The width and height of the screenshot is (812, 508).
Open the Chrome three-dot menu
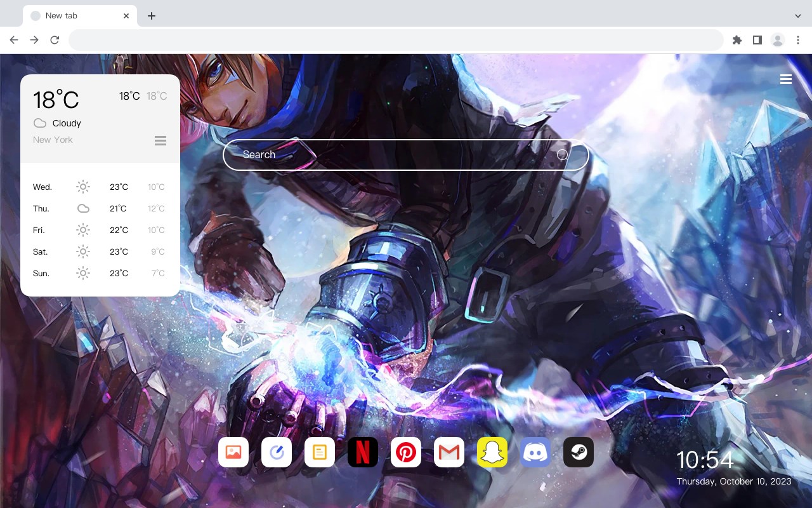[798, 40]
